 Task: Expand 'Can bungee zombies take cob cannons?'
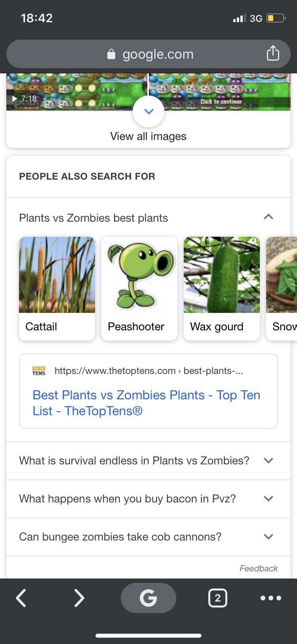(x=268, y=537)
